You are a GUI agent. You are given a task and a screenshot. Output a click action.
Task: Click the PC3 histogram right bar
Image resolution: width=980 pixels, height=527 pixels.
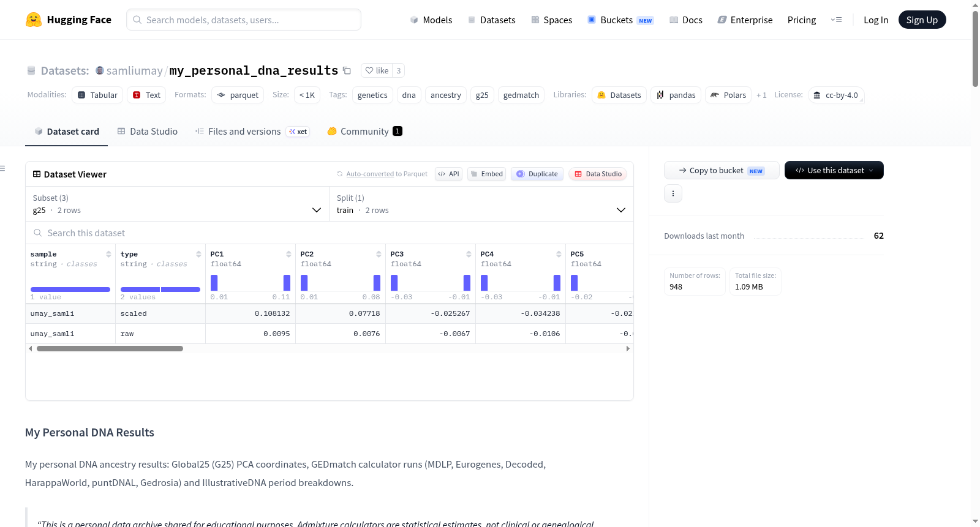(x=467, y=283)
